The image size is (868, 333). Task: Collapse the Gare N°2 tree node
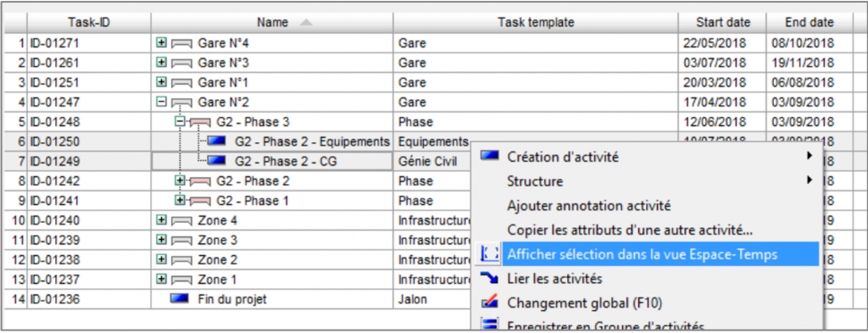click(161, 102)
